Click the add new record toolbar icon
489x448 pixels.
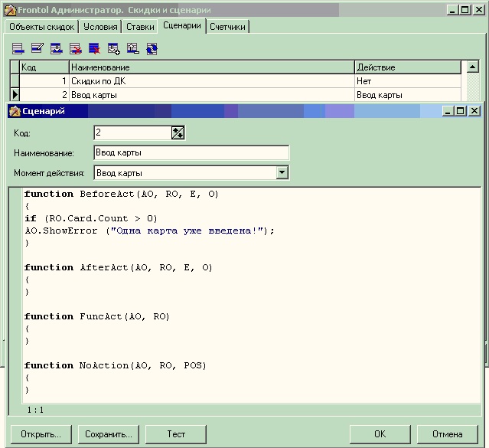18,48
